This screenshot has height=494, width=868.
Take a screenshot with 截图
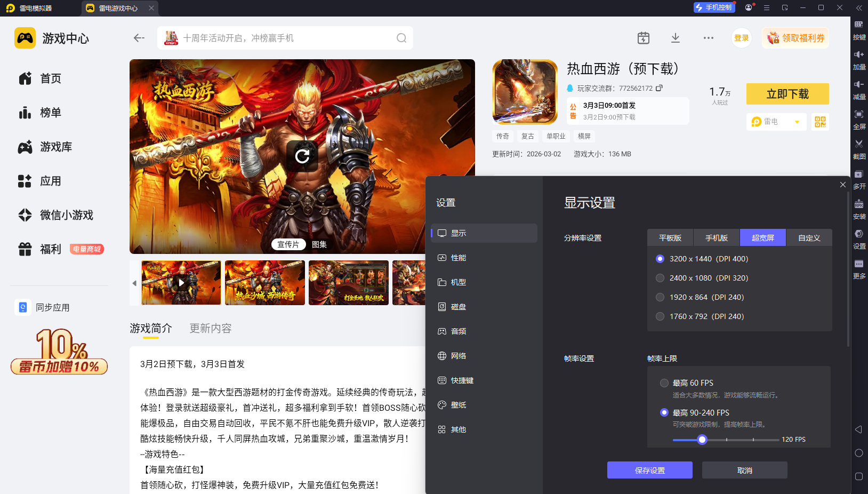point(859,150)
